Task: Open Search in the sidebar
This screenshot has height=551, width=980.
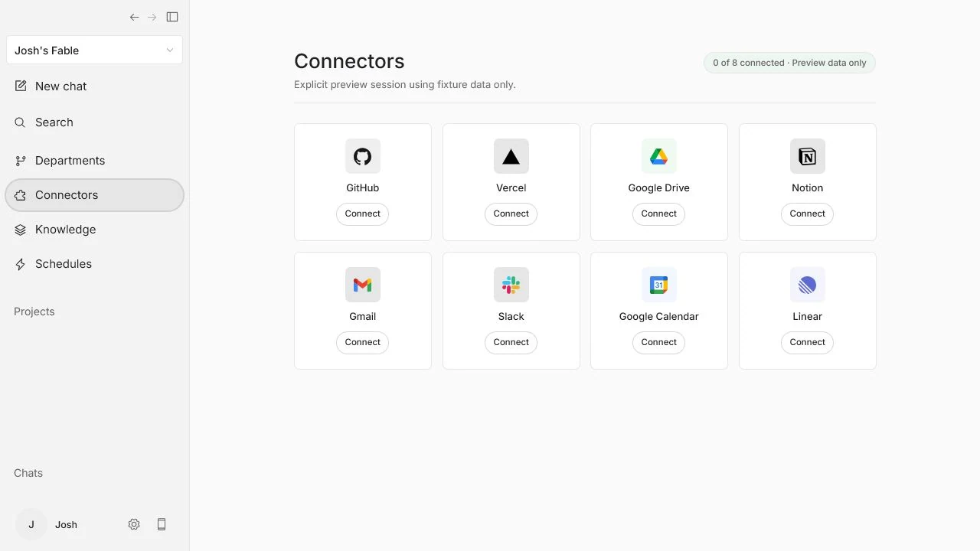Action: tap(94, 122)
